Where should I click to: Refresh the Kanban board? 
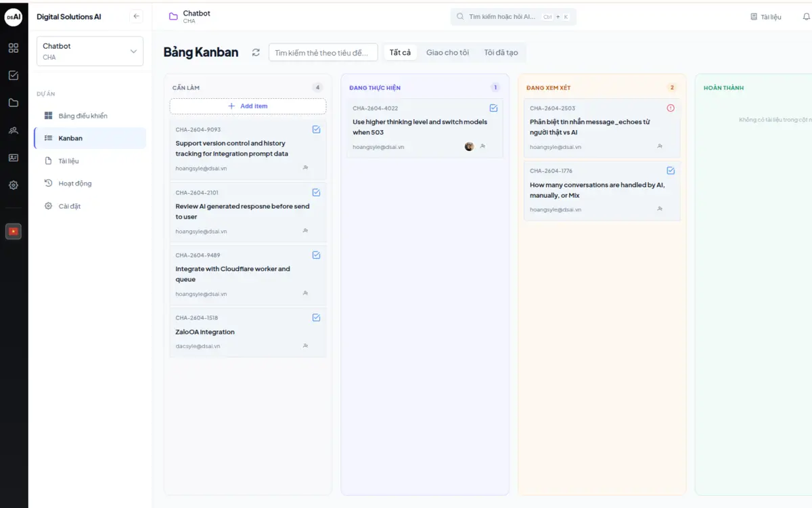[x=256, y=53]
